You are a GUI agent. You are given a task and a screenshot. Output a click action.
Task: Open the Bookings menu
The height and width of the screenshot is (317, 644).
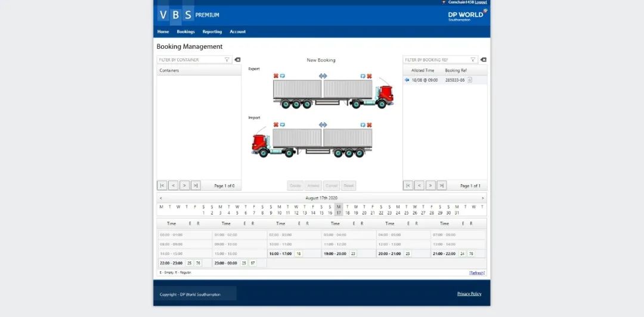(185, 32)
